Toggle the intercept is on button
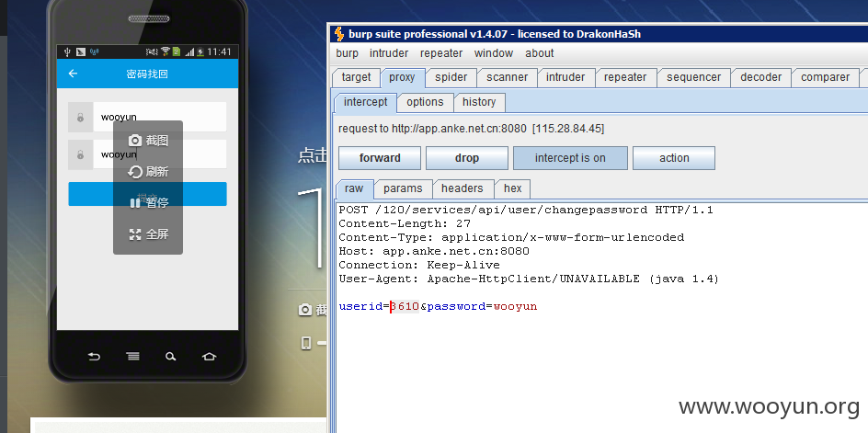Viewport: 868px width, 433px height. (x=570, y=158)
